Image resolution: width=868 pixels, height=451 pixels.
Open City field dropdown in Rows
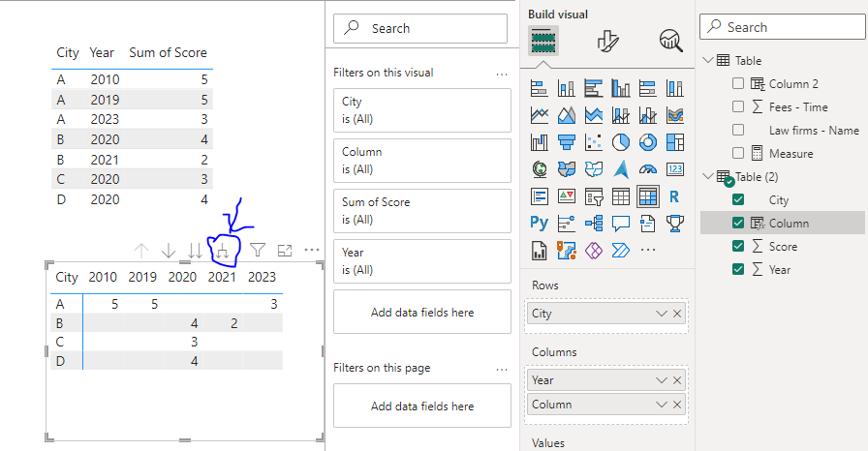pyautogui.click(x=661, y=314)
